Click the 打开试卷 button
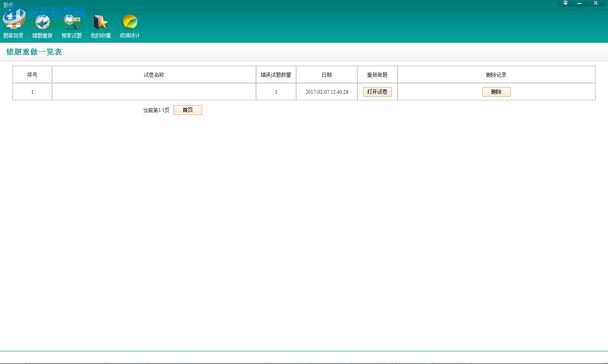 (x=377, y=92)
